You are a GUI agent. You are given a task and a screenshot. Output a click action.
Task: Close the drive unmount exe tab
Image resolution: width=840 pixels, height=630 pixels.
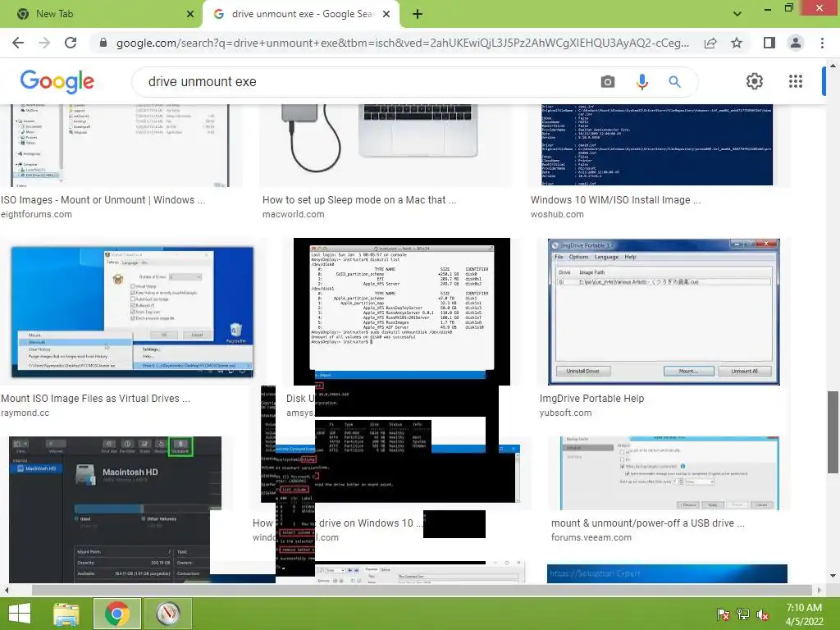[x=386, y=14]
